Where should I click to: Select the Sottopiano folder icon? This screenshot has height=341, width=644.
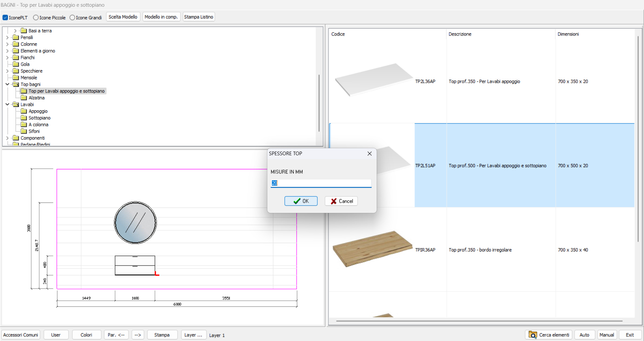24,118
